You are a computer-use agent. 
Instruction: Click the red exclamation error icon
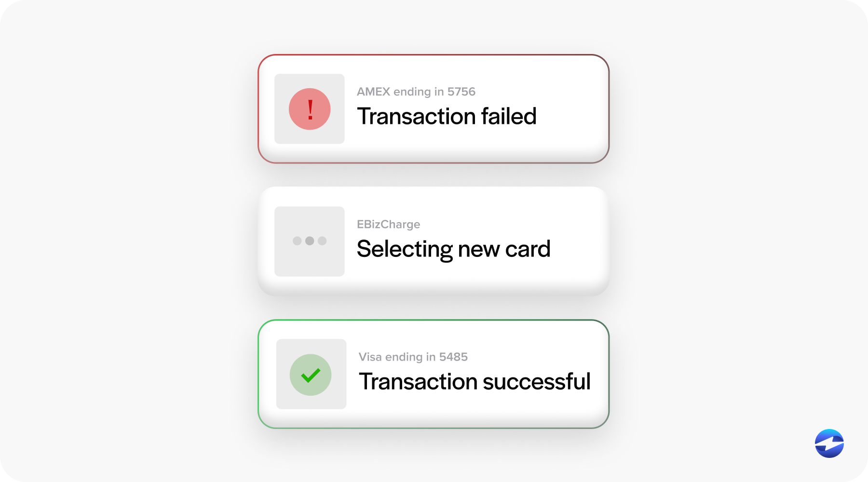tap(310, 109)
